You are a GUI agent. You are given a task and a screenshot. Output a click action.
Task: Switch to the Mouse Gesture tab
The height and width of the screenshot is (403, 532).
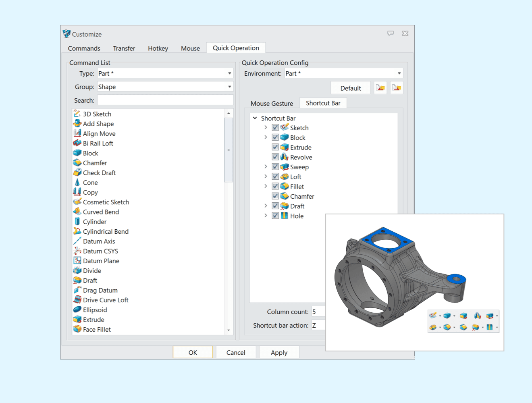tap(272, 103)
